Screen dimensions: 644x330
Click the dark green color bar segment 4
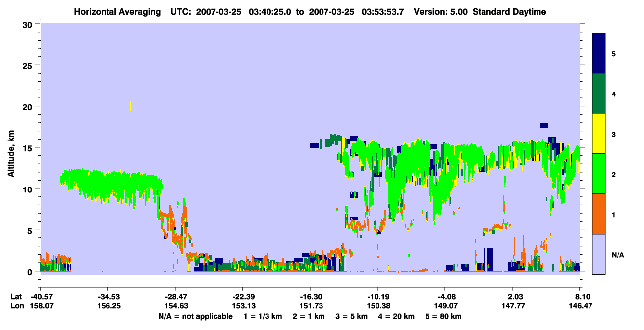[599, 94]
